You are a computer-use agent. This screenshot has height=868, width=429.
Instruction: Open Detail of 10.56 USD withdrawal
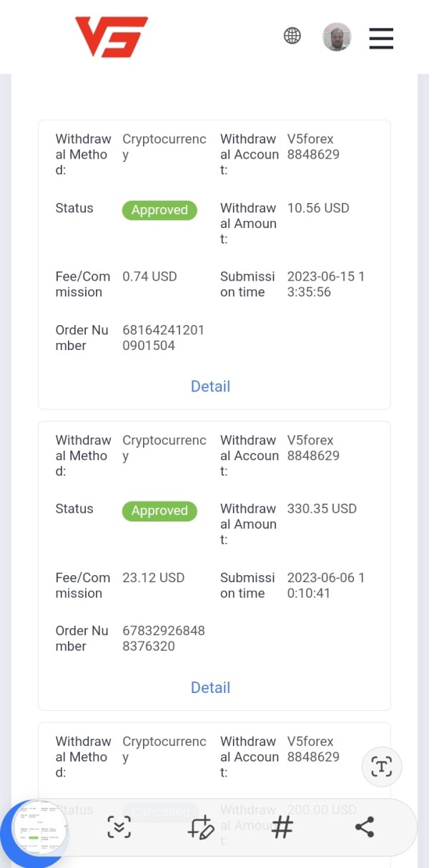(210, 386)
